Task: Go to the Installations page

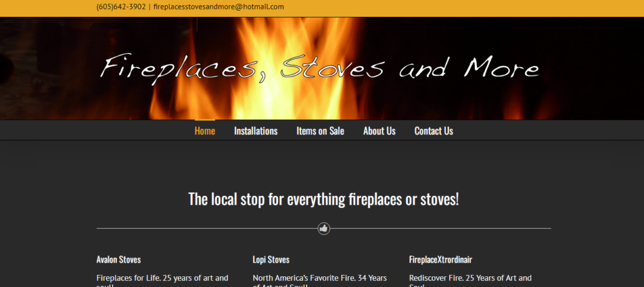Action: [256, 131]
